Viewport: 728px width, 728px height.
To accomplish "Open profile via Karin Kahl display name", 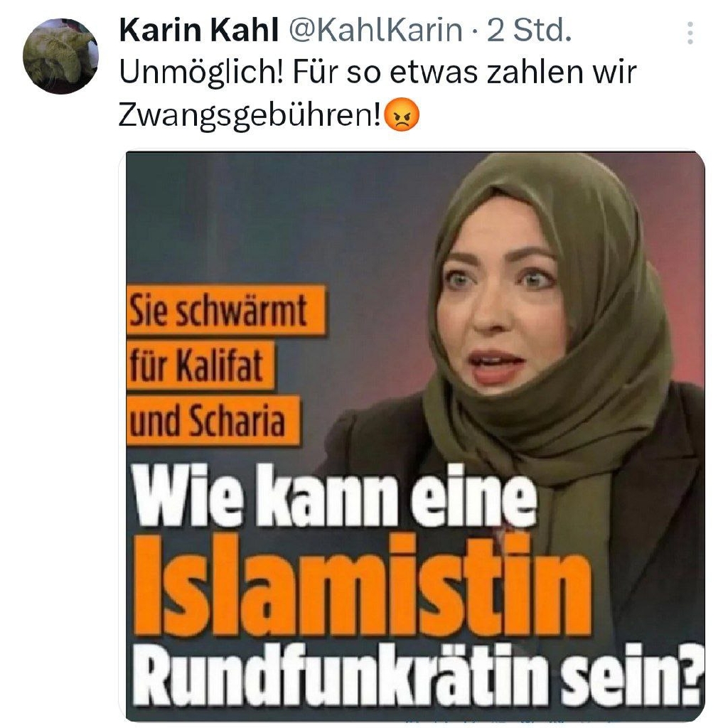I will 199,30.
